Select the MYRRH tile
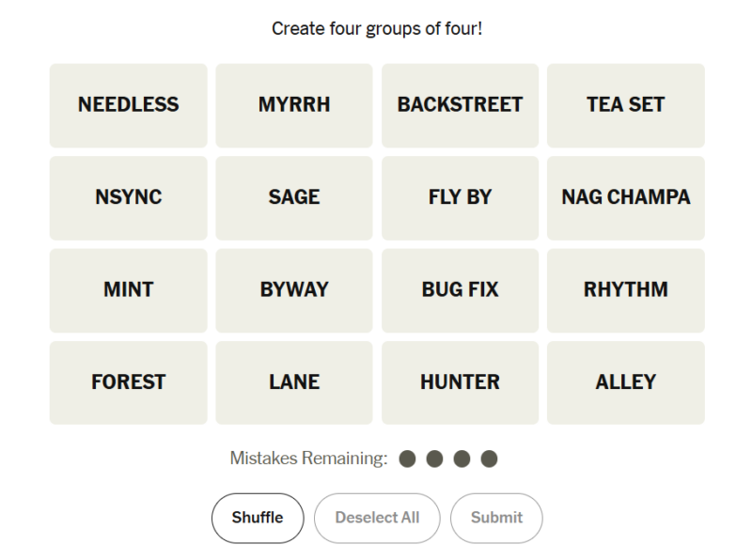Image resolution: width=752 pixels, height=560 pixels. pyautogui.click(x=294, y=105)
